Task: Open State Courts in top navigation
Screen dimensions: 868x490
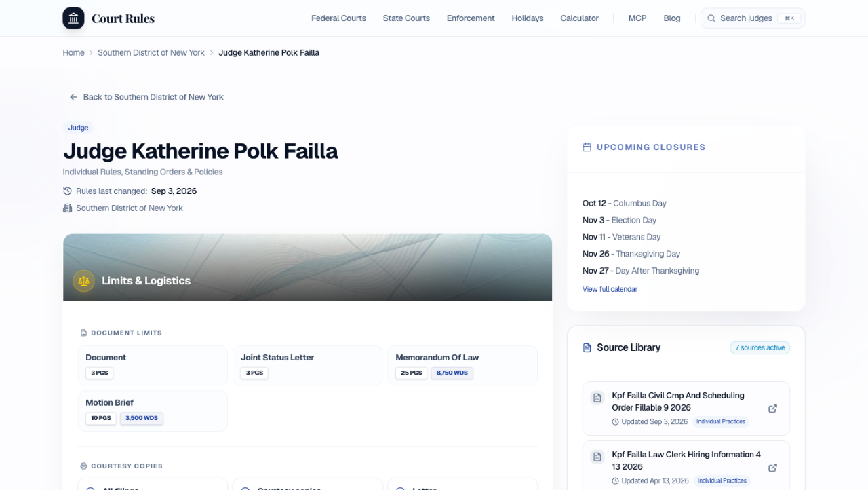Action: point(406,18)
